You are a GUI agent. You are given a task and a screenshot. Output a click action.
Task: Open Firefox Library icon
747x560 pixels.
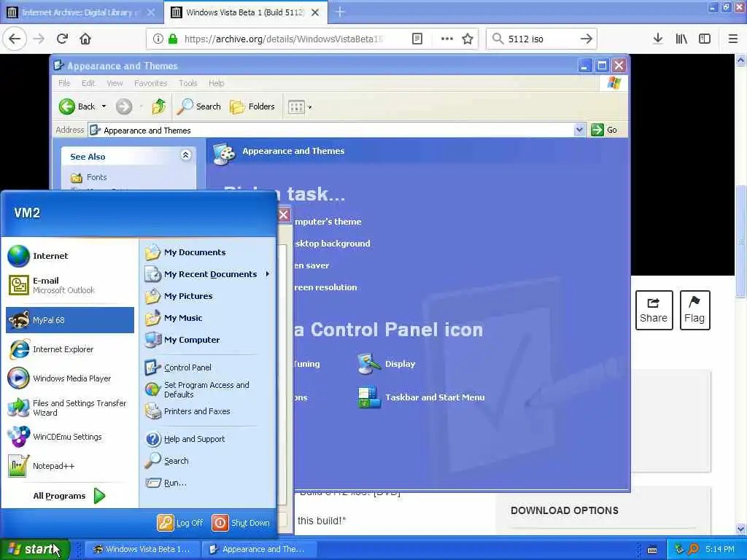(681, 39)
